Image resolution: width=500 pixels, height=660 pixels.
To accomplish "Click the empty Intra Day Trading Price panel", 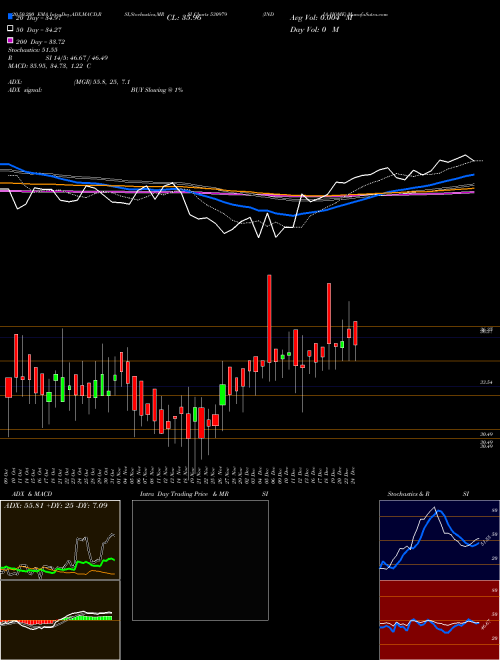I will (x=200, y=560).
